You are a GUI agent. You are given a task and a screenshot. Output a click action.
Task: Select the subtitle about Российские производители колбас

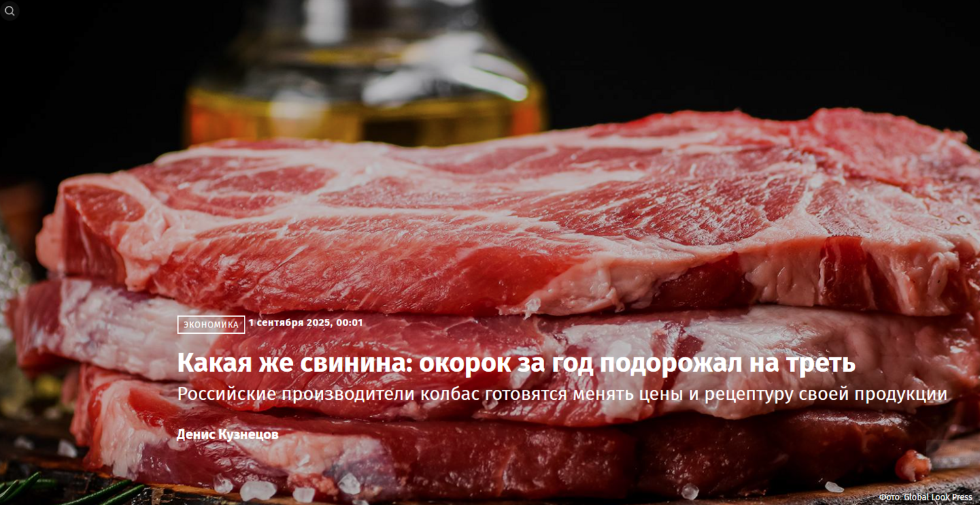pyautogui.click(x=562, y=395)
